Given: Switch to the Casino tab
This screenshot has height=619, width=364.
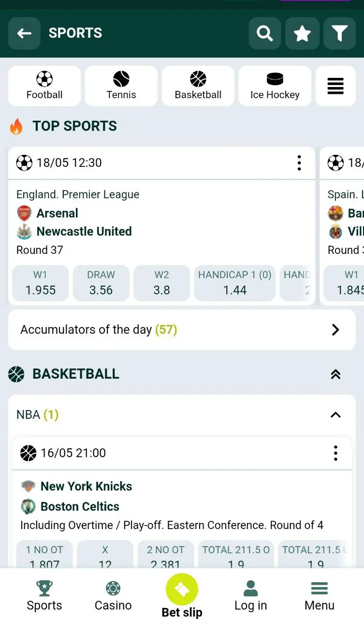Looking at the screenshot, I should pos(113,596).
